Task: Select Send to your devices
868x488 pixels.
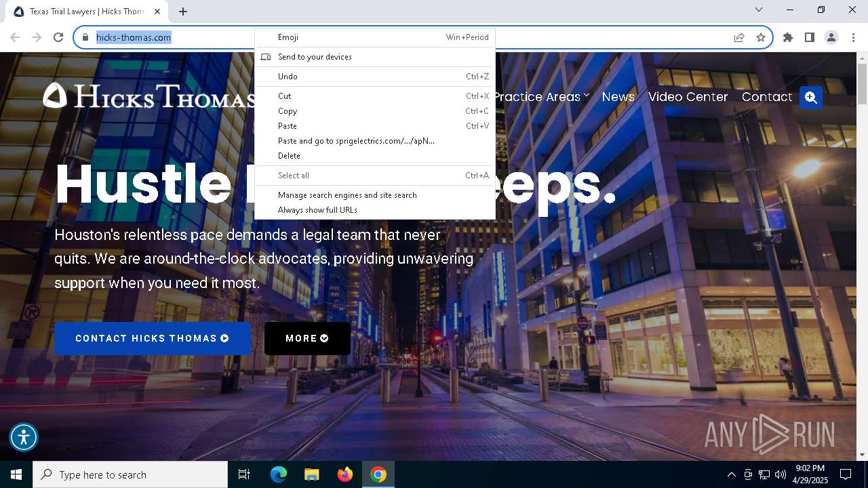Action: click(x=375, y=57)
